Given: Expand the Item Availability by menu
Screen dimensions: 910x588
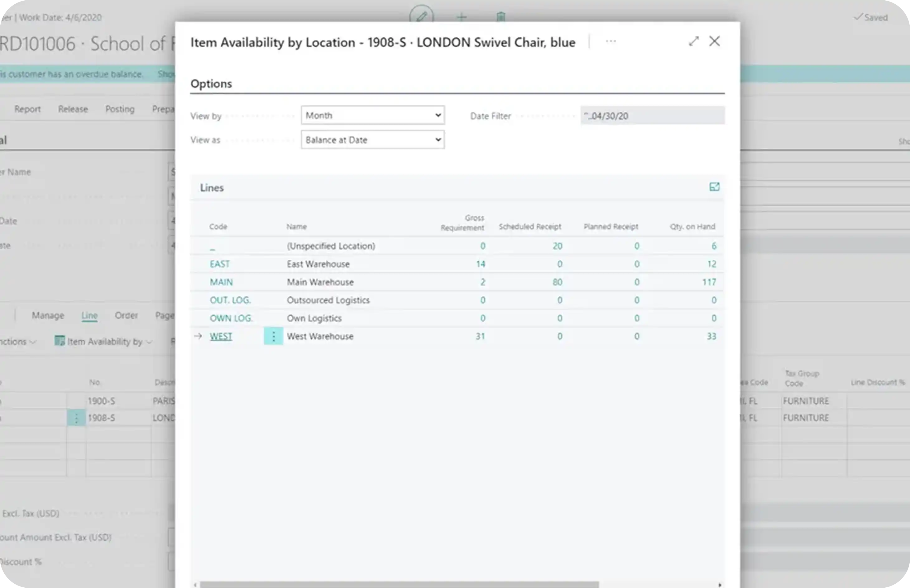Looking at the screenshot, I should pos(103,341).
